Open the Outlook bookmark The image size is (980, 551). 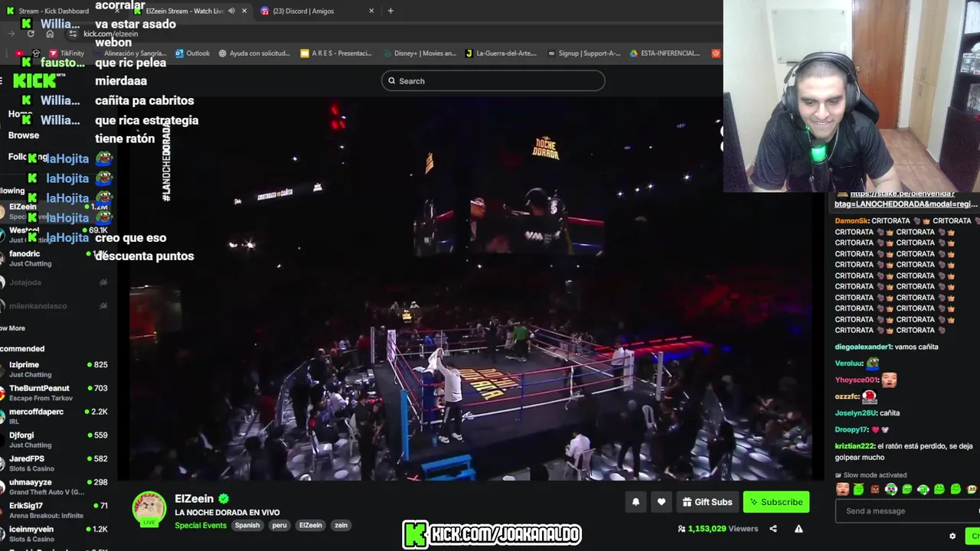[192, 54]
